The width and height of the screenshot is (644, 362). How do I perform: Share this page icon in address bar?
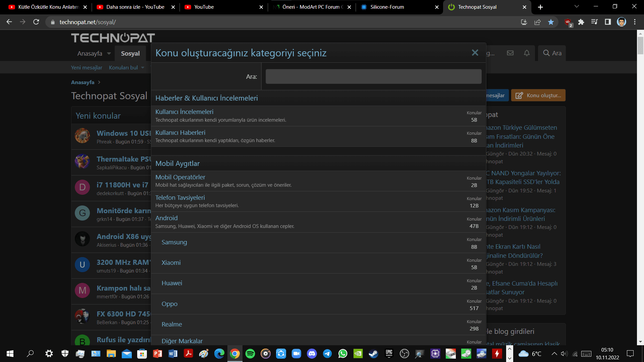(537, 22)
